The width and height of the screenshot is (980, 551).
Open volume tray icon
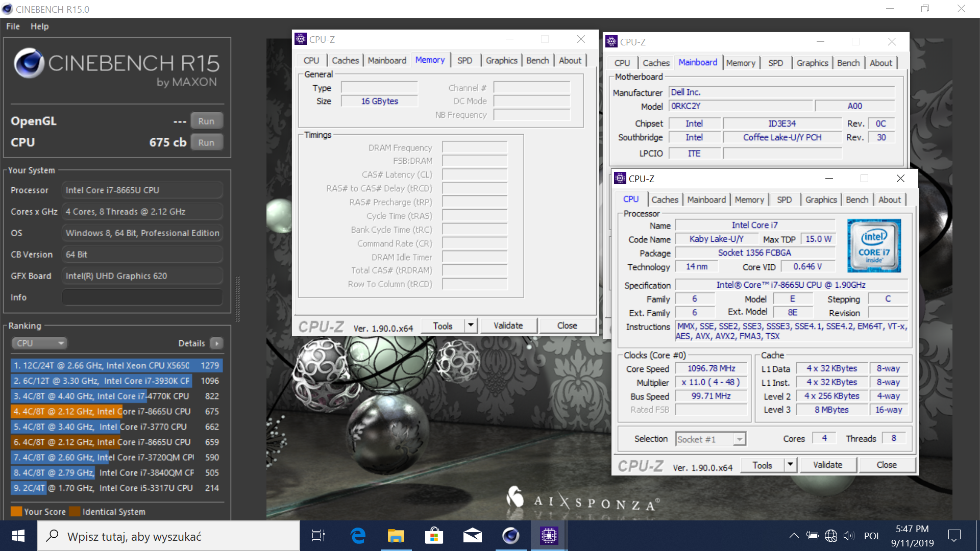pos(848,536)
